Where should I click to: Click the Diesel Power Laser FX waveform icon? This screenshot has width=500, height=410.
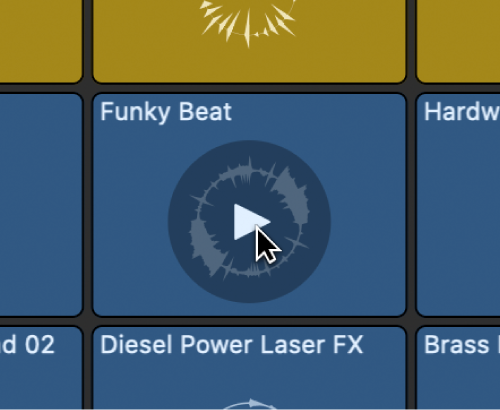(250, 404)
